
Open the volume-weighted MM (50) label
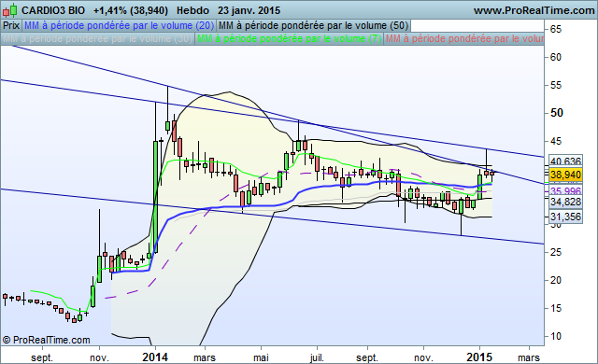click(x=313, y=25)
